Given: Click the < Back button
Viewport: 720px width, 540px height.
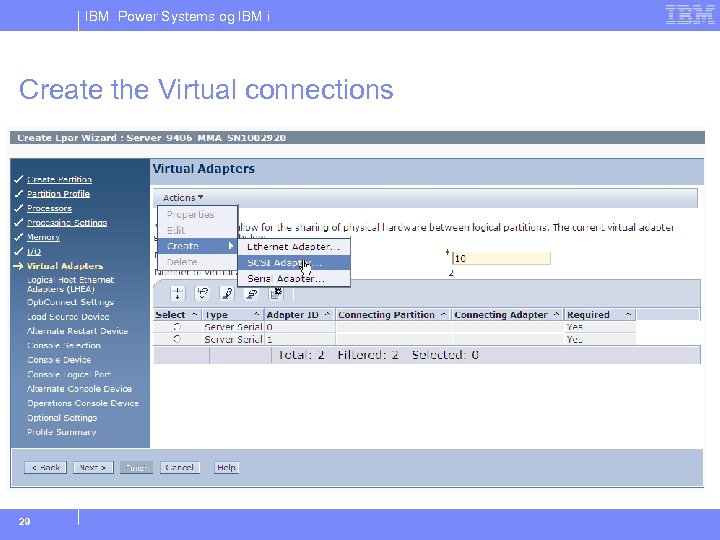Looking at the screenshot, I should (x=45, y=467).
